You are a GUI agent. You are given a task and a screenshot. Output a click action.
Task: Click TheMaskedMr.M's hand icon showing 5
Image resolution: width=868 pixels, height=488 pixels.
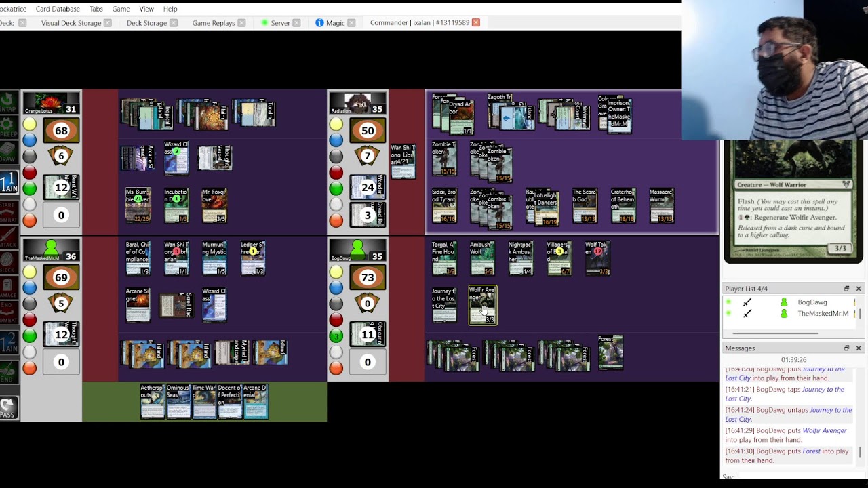click(61, 303)
